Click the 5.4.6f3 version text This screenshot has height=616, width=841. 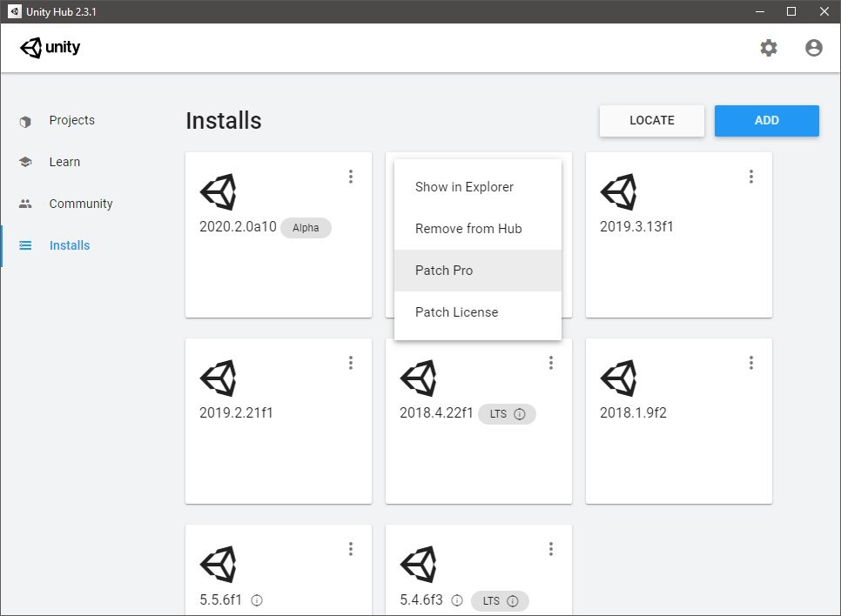point(421,600)
